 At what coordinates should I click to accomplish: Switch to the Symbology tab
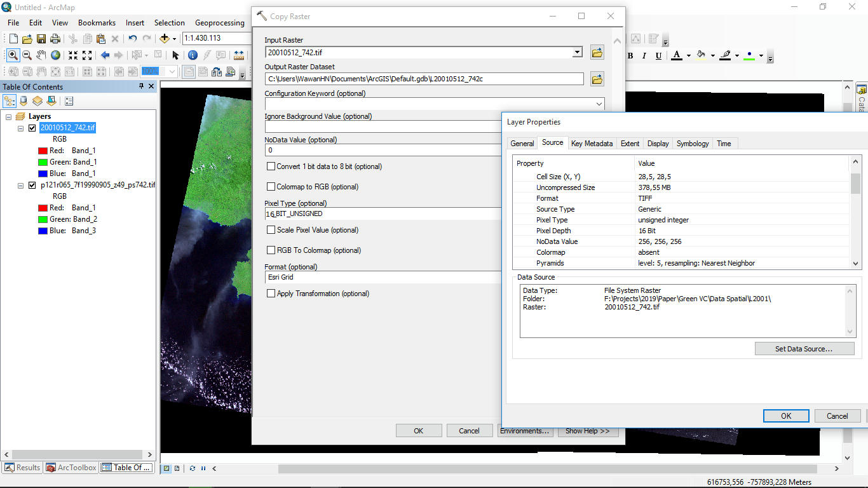(x=692, y=144)
